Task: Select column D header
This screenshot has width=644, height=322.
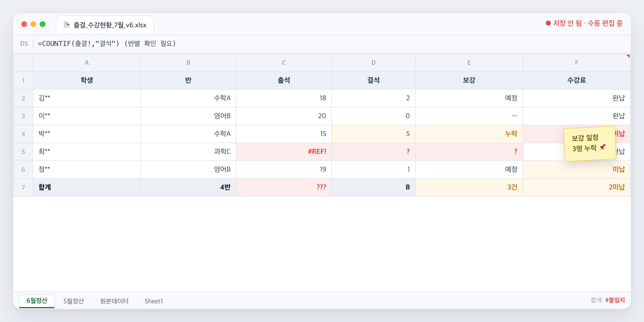Action: (x=373, y=63)
